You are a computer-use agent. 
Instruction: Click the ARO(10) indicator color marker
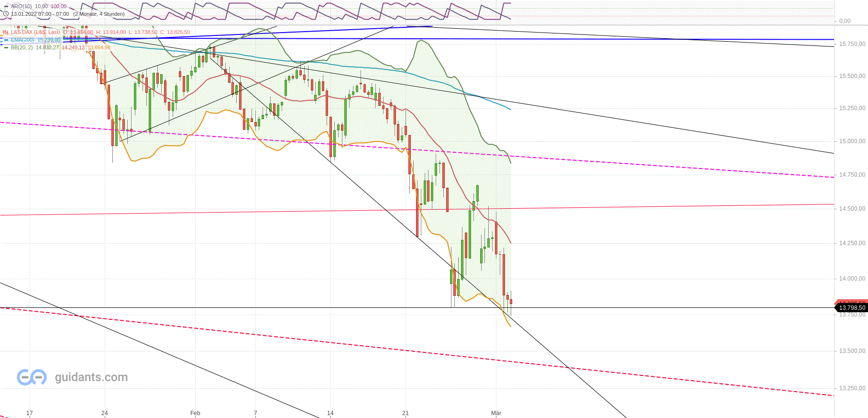(6, 6)
